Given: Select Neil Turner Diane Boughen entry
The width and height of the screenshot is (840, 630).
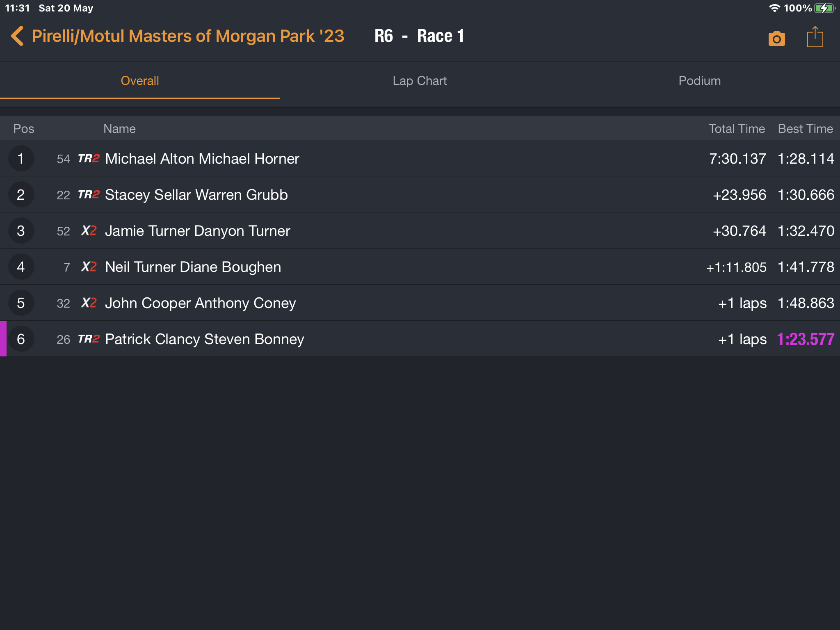Looking at the screenshot, I should 420,267.
